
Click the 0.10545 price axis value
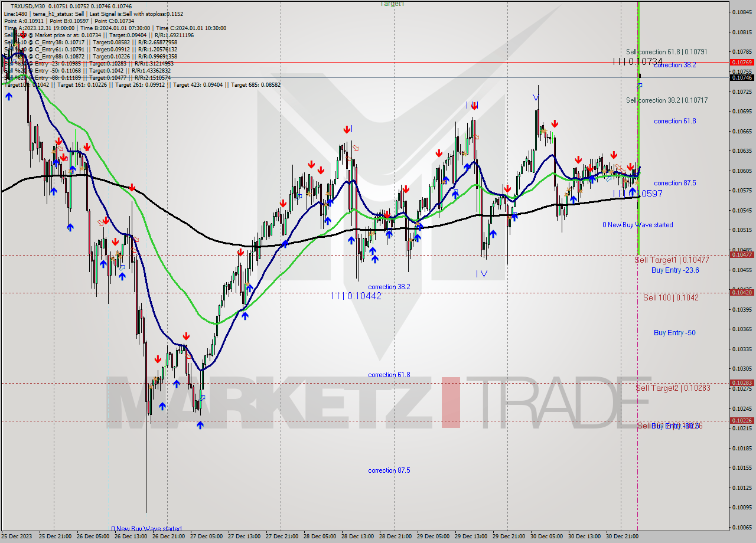742,211
